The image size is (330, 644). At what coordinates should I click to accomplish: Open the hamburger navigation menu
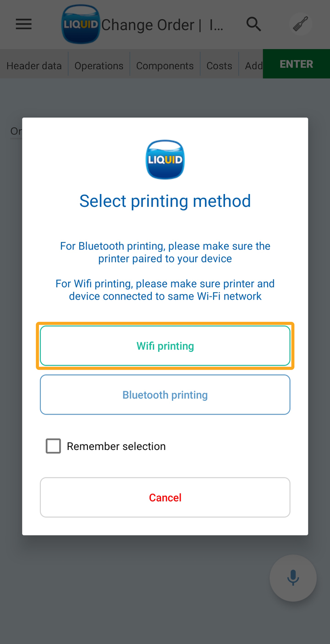pyautogui.click(x=24, y=24)
